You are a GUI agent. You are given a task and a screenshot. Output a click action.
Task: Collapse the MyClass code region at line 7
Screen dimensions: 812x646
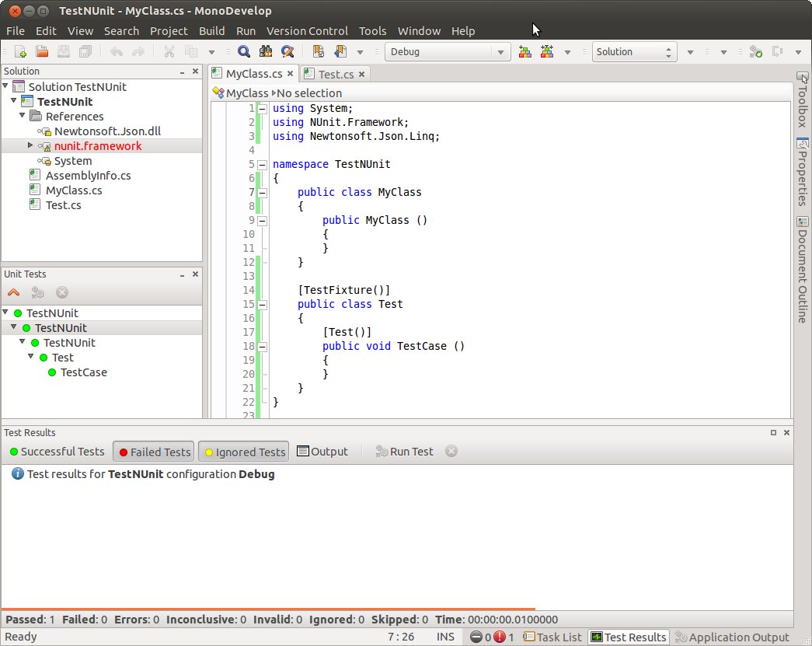[x=262, y=192]
